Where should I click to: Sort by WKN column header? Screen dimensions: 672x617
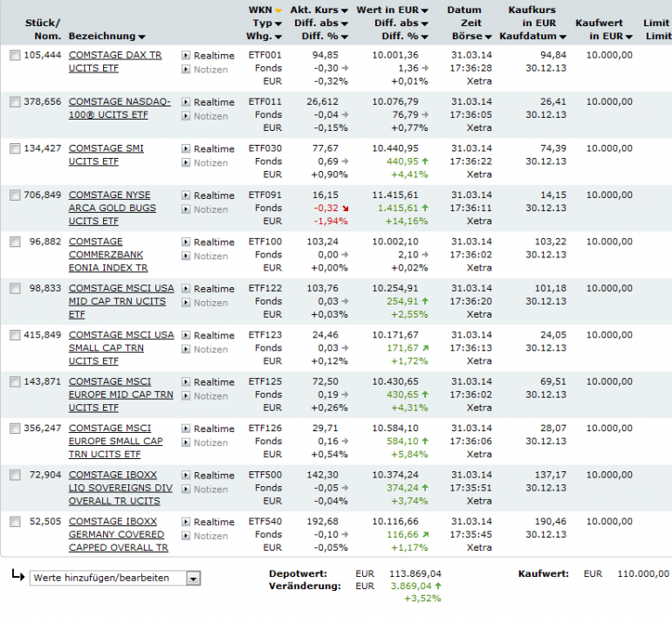tap(264, 10)
